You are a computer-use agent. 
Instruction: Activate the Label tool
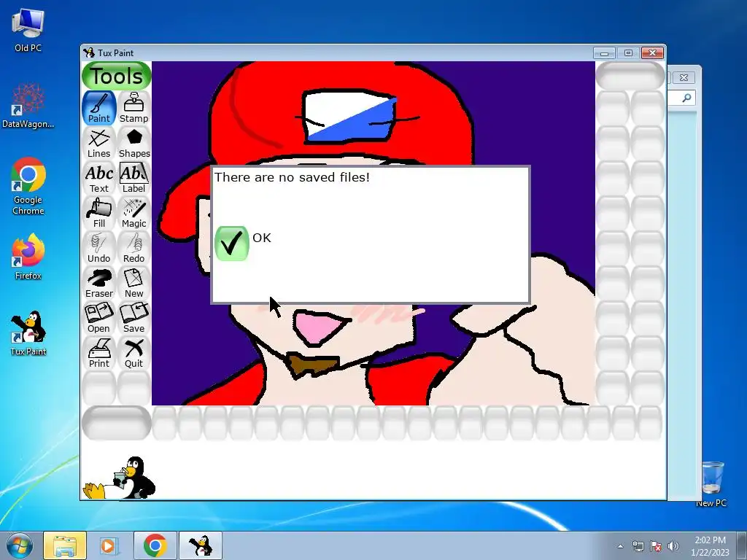[134, 178]
